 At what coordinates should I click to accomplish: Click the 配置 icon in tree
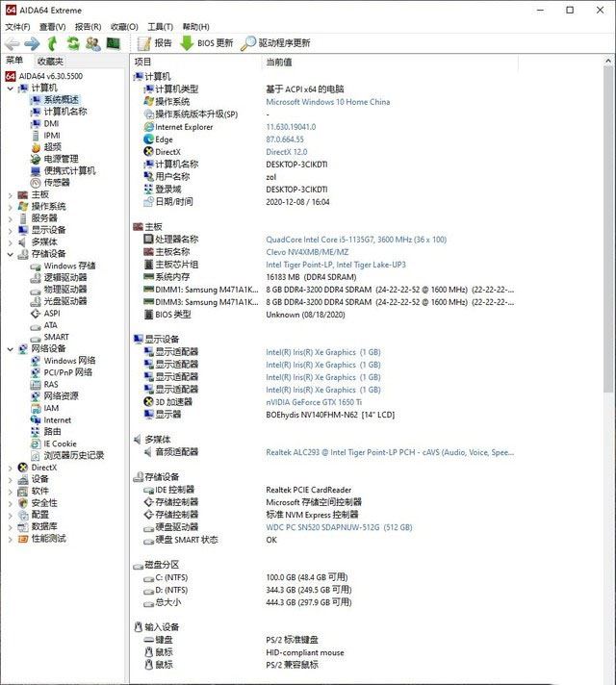click(x=23, y=515)
